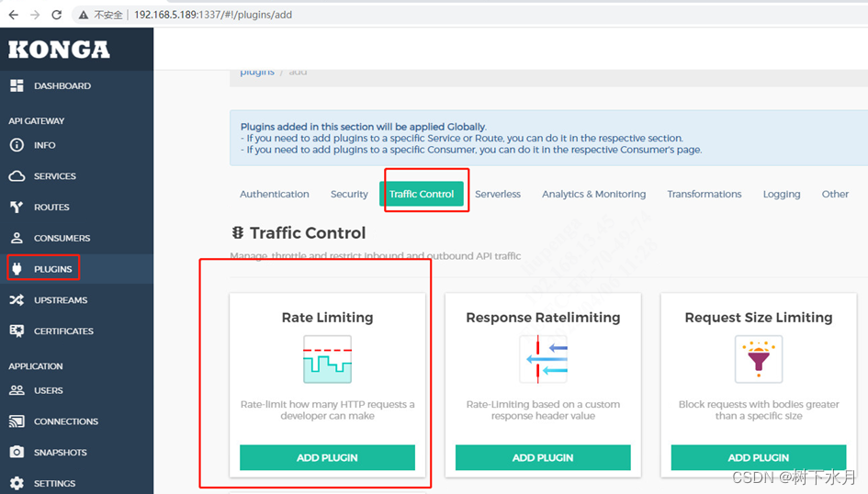
Task: Open UPSTREAMS in sidebar
Action: tap(61, 300)
